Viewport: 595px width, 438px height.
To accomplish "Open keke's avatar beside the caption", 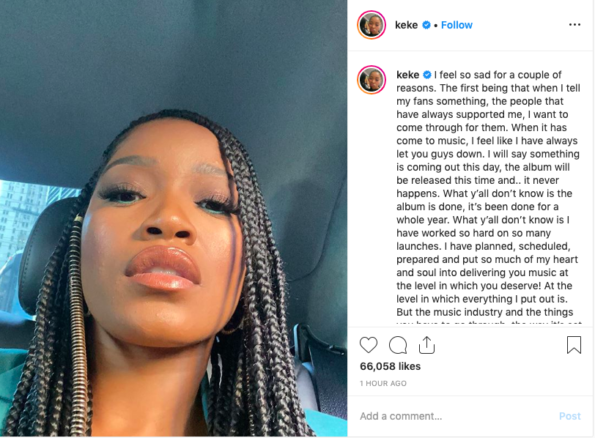I will (371, 80).
